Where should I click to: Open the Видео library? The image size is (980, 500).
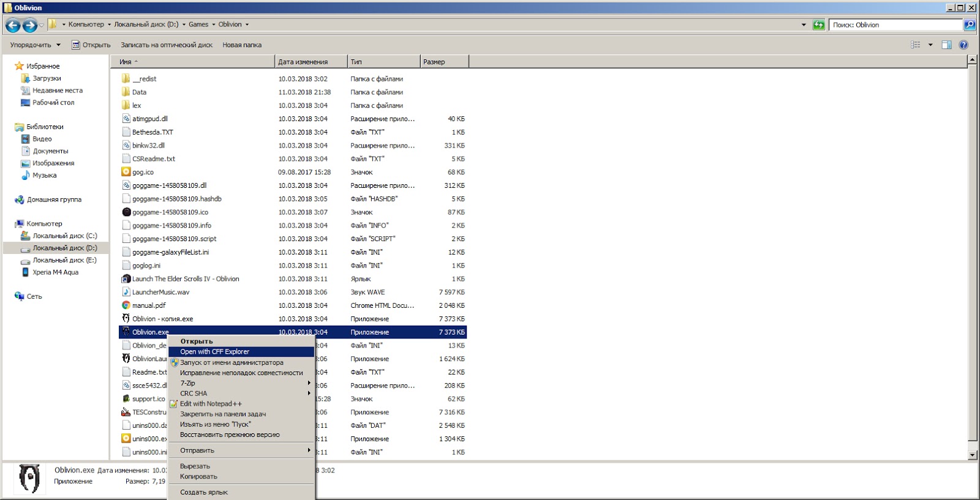pos(42,139)
